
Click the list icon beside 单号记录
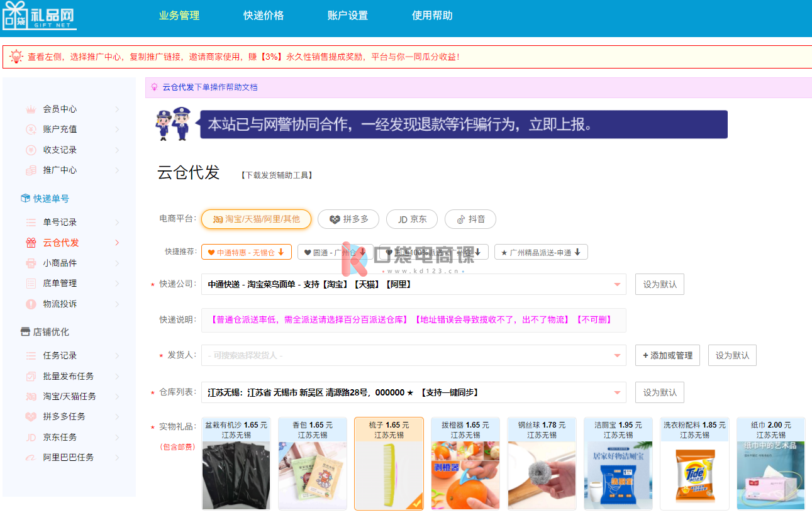(x=31, y=223)
